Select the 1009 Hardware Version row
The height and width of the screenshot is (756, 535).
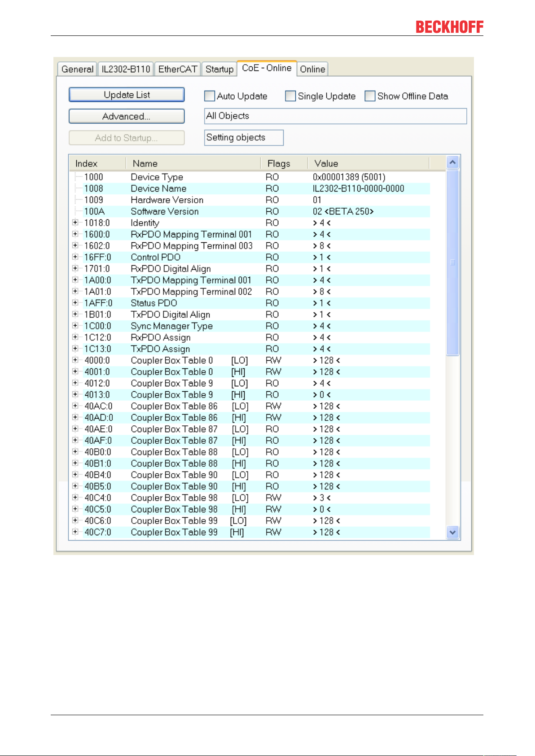(250, 200)
